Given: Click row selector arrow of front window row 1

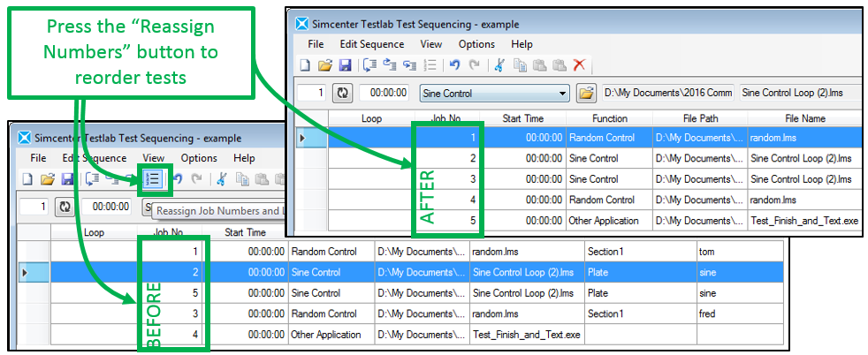Looking at the screenshot, I should pyautogui.click(x=312, y=137).
